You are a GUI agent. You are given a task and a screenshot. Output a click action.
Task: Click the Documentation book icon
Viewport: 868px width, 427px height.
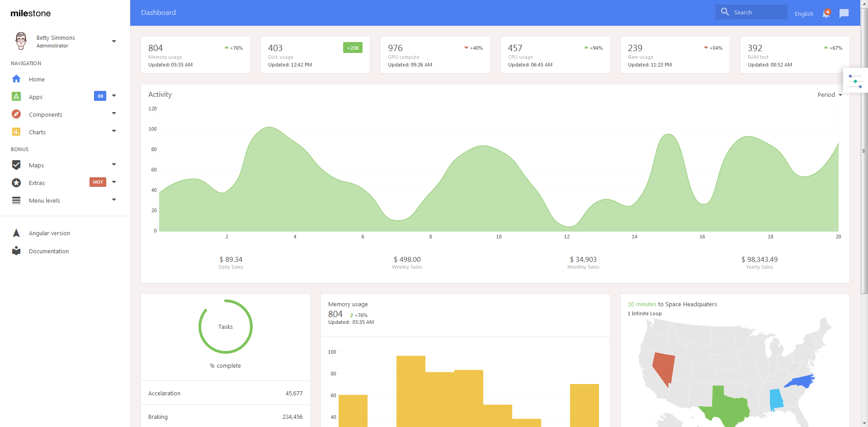(x=16, y=251)
